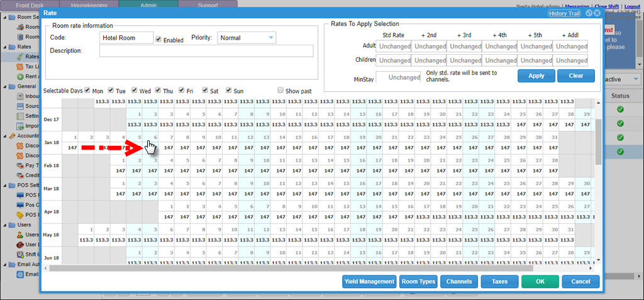This screenshot has height=300, width=644.
Task: Open the Pay T… item under Accounting
Action: click(x=28, y=165)
